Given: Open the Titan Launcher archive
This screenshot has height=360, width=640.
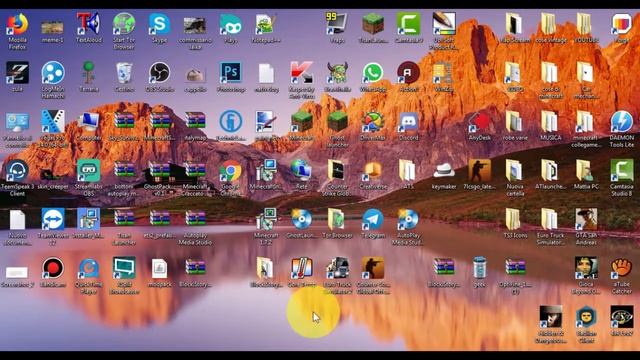Looking at the screenshot, I should 124,219.
